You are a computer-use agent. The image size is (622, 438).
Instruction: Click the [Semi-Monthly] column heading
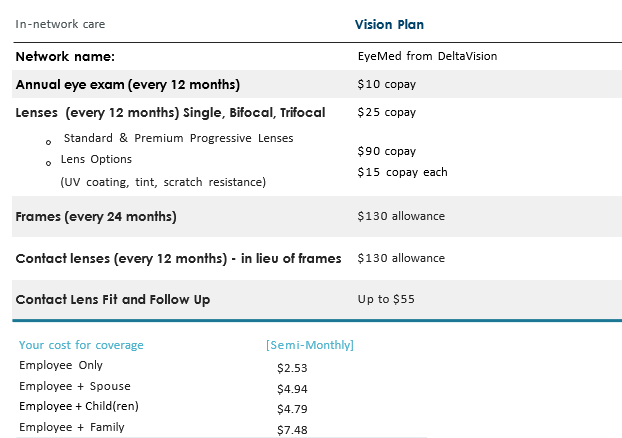click(x=310, y=345)
